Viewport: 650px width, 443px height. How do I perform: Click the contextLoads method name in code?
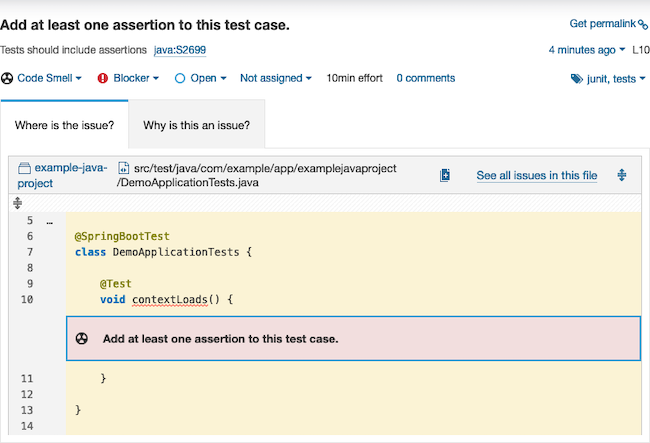pyautogui.click(x=168, y=299)
